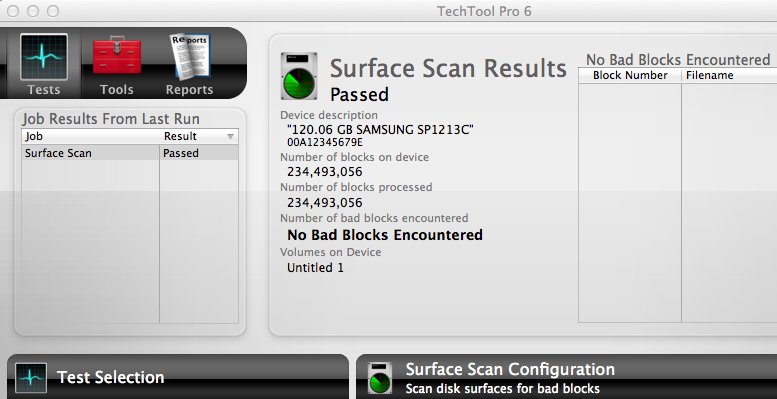The height and width of the screenshot is (399, 777).
Task: Click the Untitled 1 volume name
Action: [x=315, y=268]
